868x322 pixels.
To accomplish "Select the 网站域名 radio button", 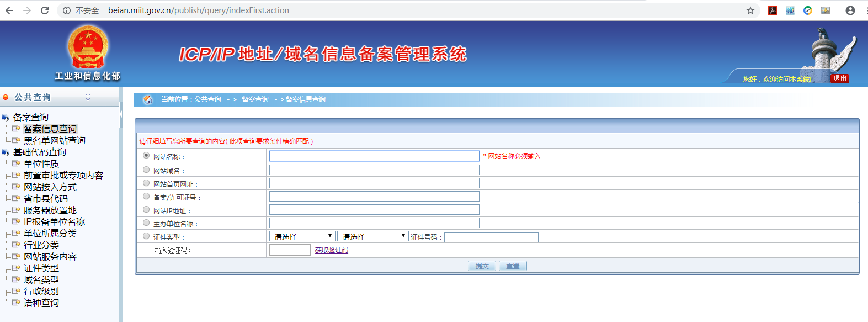I will point(146,170).
